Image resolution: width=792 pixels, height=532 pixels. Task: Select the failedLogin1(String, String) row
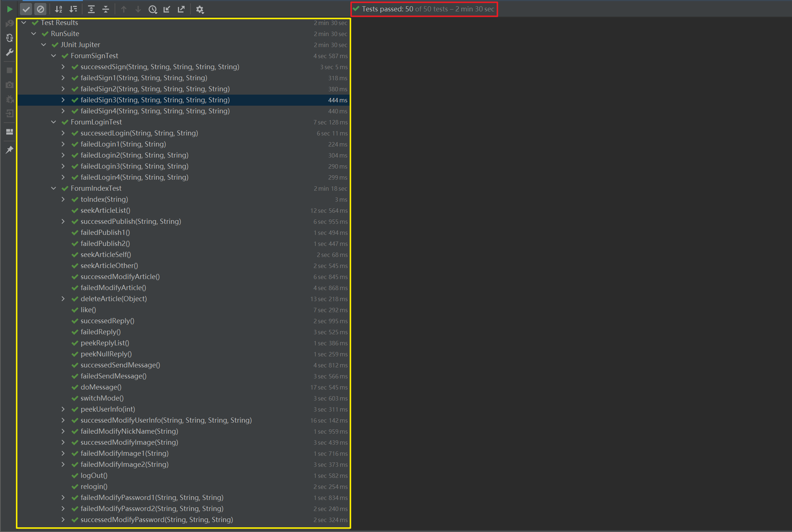[183, 144]
